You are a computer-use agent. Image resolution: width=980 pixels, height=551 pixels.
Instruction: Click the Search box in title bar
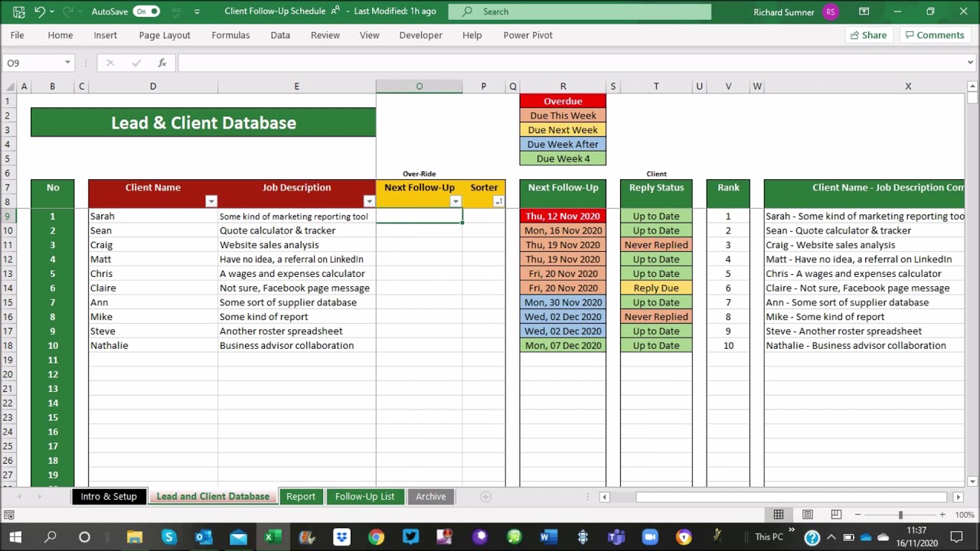tap(580, 11)
